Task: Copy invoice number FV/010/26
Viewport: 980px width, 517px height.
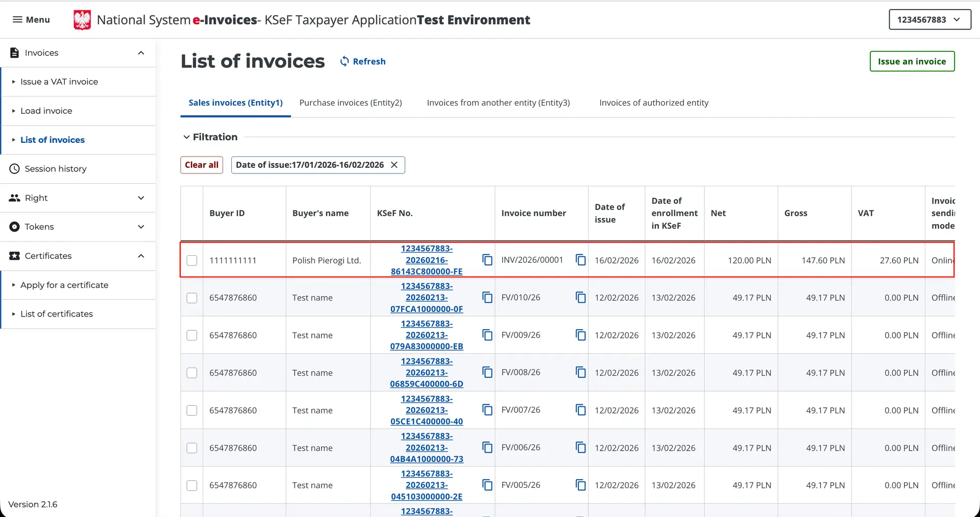Action: (580, 298)
